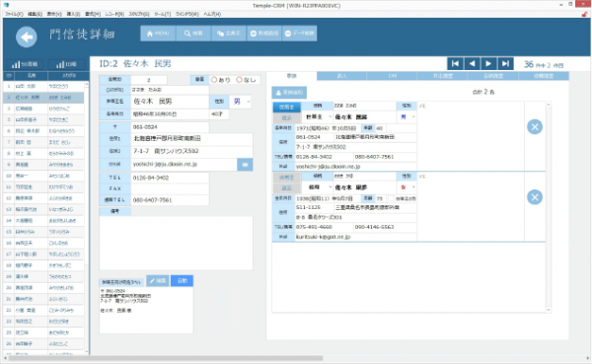This screenshot has height=364, width=592.
Task: Open the ファイル(F) menu
Action: point(14,14)
